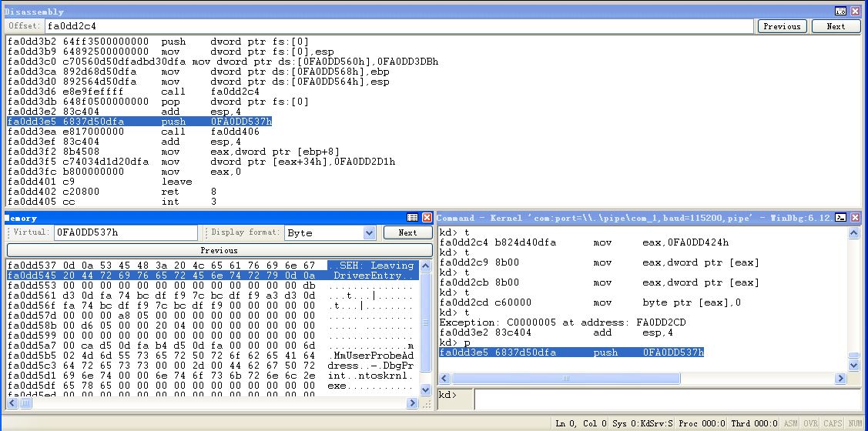The width and height of the screenshot is (868, 431).
Task: Click the Memory Virtual address field
Action: coord(126,232)
